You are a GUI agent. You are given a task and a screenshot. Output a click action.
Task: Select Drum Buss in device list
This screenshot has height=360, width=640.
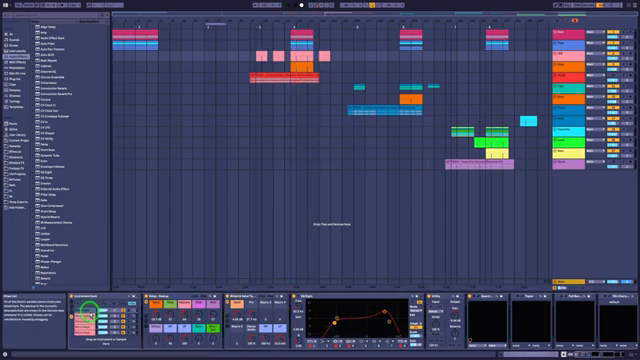[48, 150]
